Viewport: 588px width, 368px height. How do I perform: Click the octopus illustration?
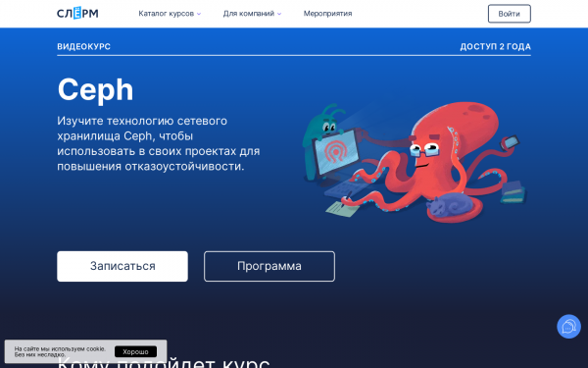click(x=415, y=162)
